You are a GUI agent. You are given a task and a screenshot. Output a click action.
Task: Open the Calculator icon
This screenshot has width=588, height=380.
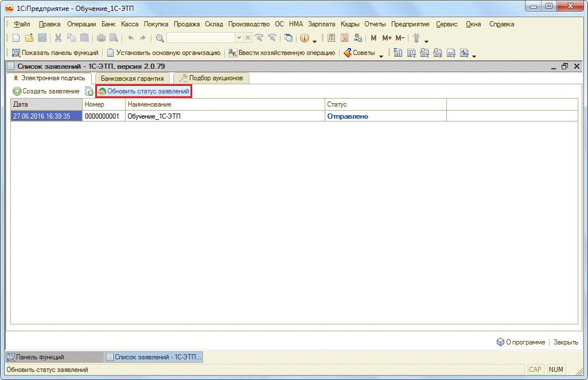[331, 38]
